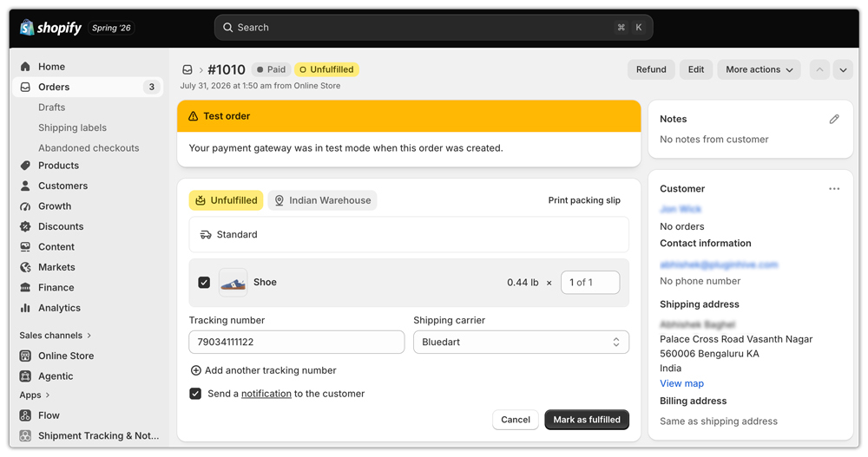Toggle Send a notification to customer checkbox

[x=195, y=394]
